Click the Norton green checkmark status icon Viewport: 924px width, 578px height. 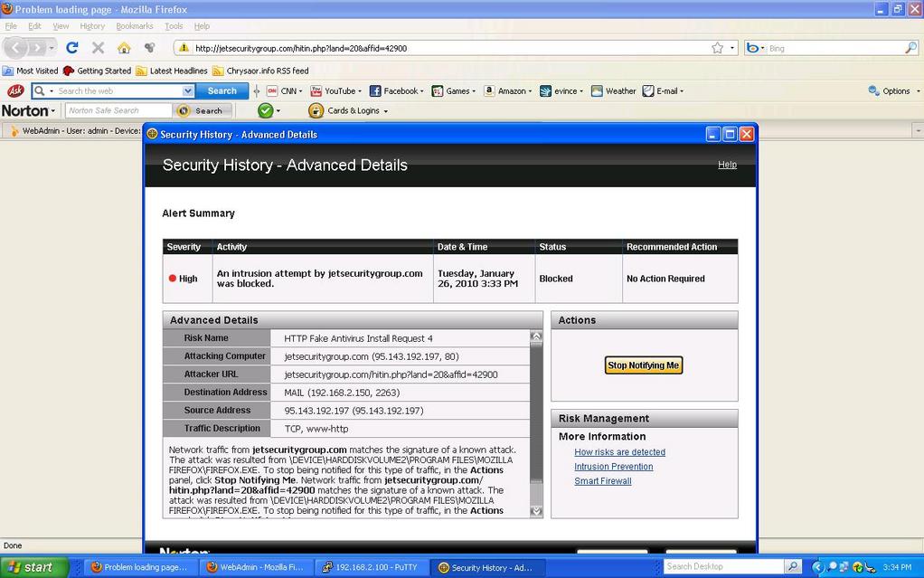(x=265, y=110)
